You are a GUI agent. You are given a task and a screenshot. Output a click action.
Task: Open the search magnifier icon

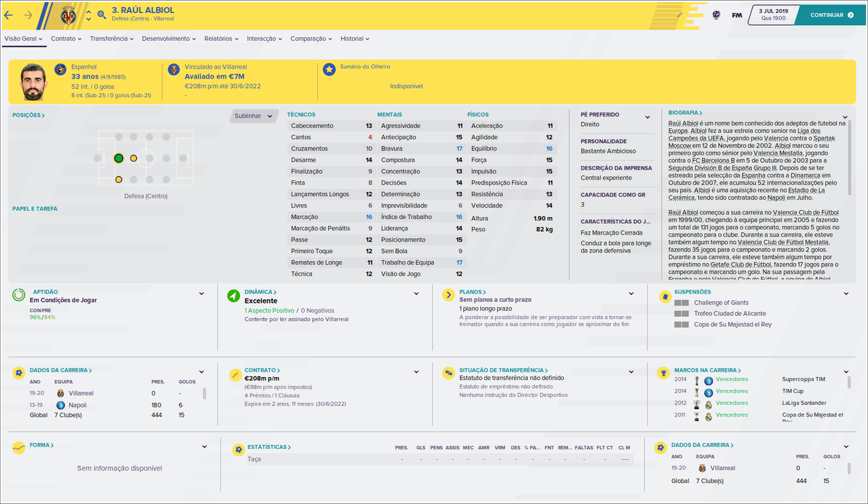[102, 14]
